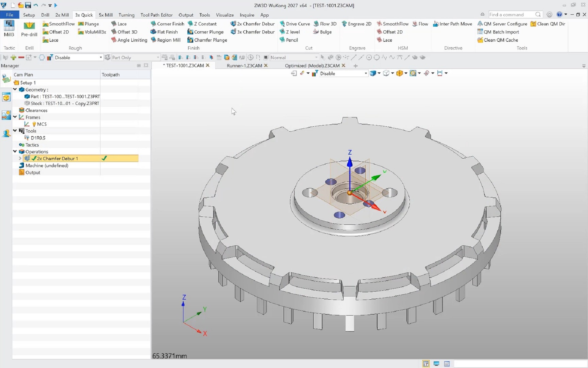Image resolution: width=588 pixels, height=368 pixels.
Task: Launch the Pre-drill operation
Action: [x=29, y=29]
